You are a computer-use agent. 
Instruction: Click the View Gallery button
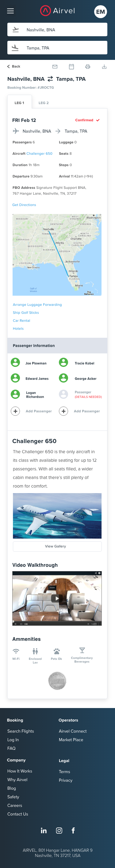point(57,546)
